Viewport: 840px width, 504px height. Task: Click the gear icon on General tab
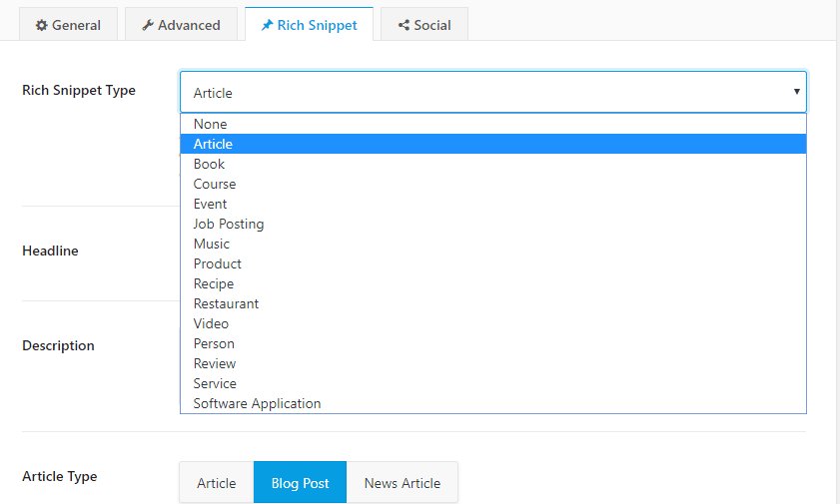coord(41,25)
